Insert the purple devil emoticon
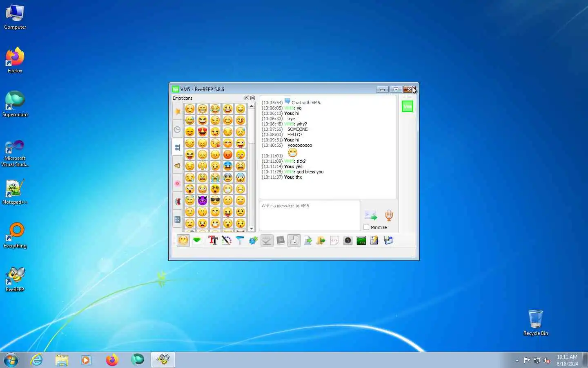This screenshot has width=588, height=368. click(x=203, y=200)
